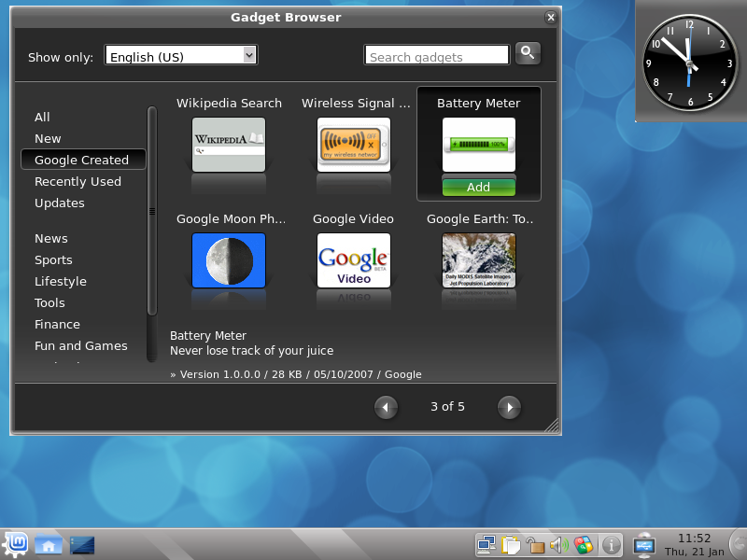Open the English (US) language dropdown
This screenshot has width=747, height=560.
[x=180, y=54]
